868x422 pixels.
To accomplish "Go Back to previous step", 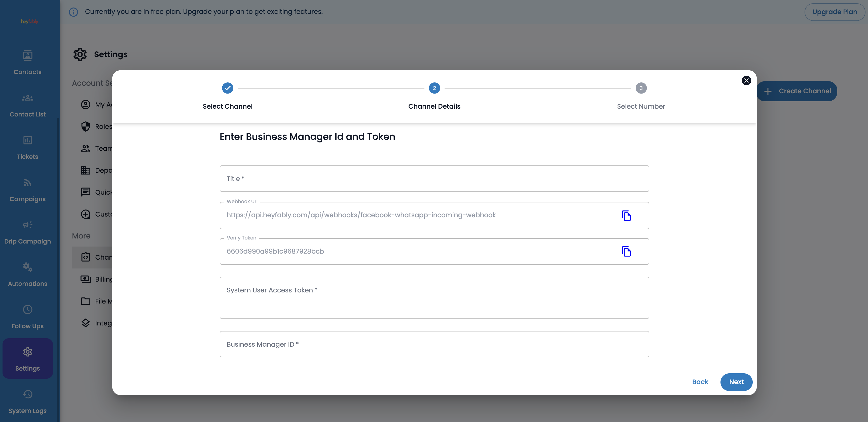I will 700,382.
